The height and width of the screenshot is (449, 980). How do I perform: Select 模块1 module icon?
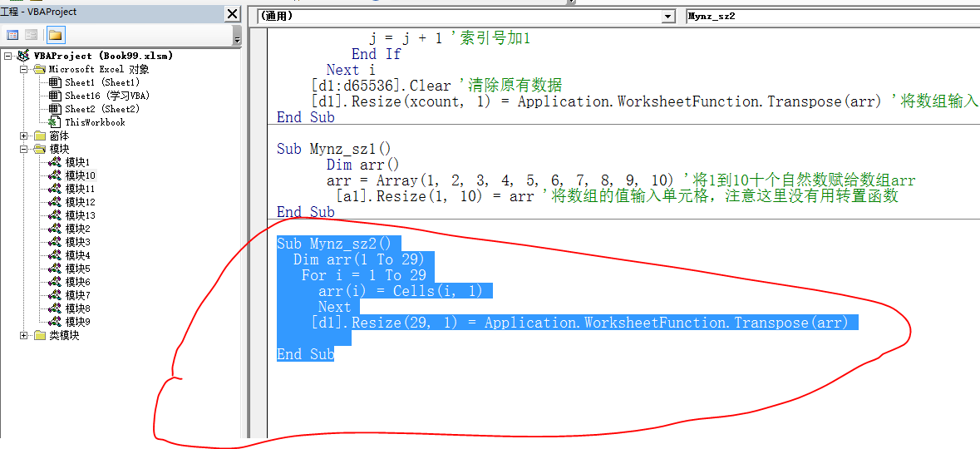55,162
